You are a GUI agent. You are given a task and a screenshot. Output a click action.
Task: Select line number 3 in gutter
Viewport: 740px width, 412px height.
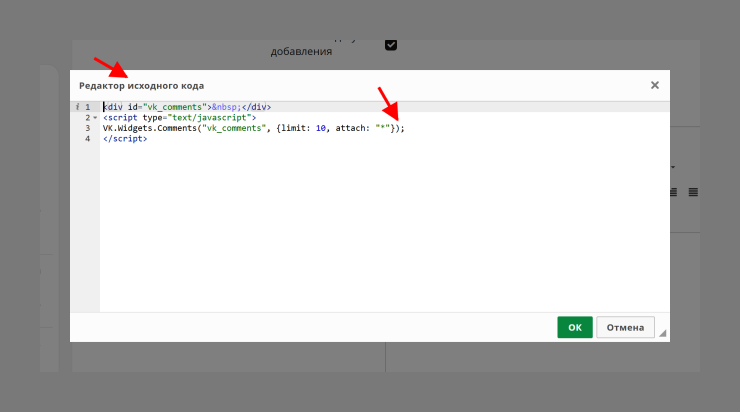tap(87, 128)
